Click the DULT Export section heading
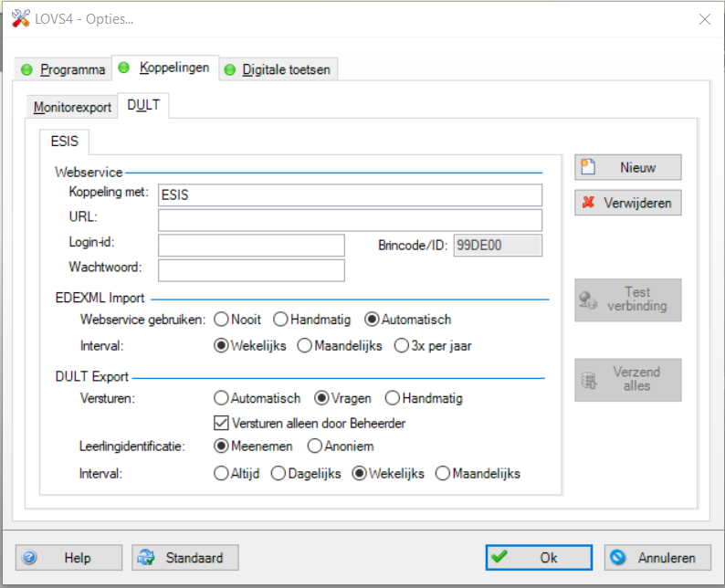The image size is (725, 588). (x=91, y=376)
